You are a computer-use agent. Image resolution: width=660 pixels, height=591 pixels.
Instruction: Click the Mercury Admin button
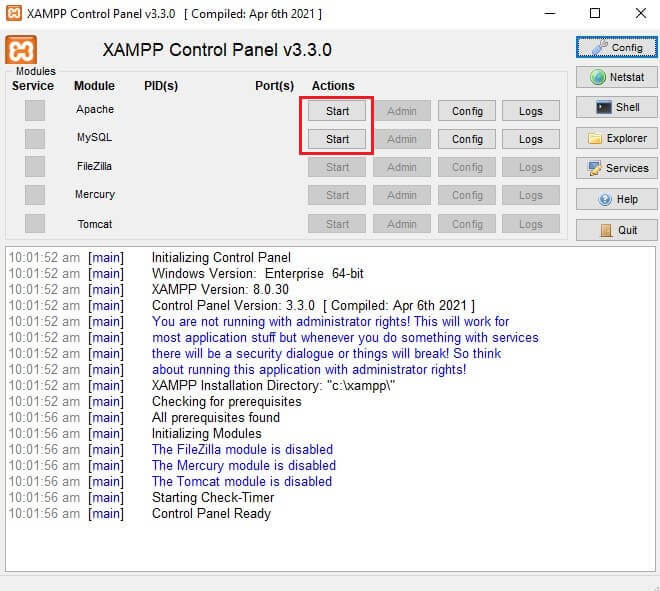click(402, 195)
